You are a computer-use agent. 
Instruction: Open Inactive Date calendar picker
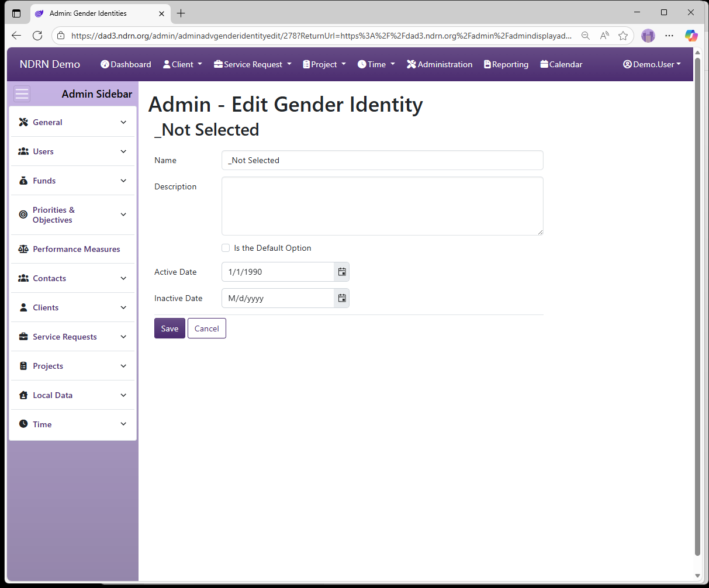point(342,298)
